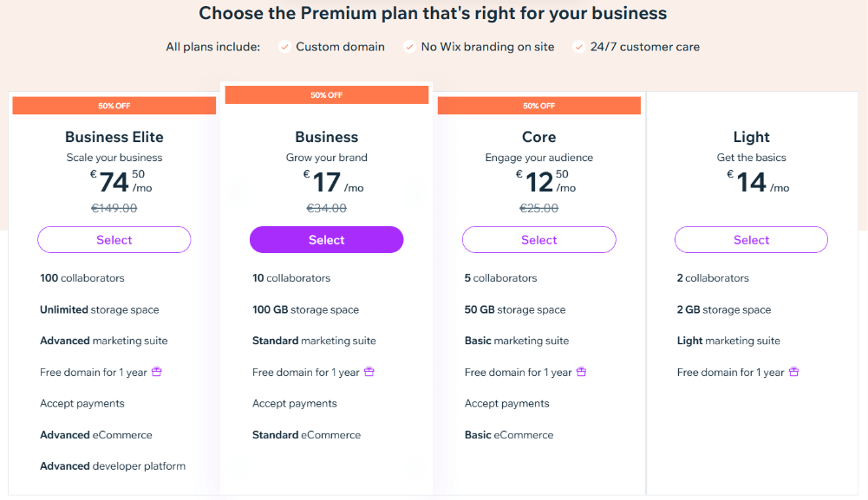The height and width of the screenshot is (500, 868).
Task: Click gift icon in Business plan
Action: pos(369,372)
